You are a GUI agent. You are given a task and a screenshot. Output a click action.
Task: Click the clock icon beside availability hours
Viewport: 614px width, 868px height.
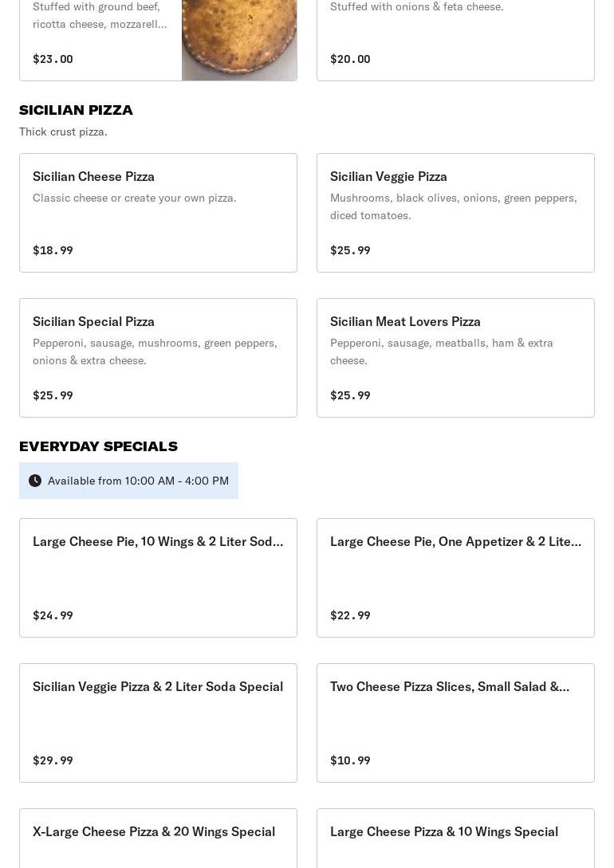pos(35,481)
